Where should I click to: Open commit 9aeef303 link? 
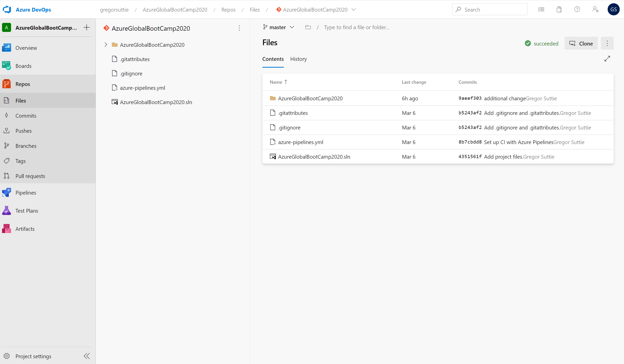tap(470, 98)
